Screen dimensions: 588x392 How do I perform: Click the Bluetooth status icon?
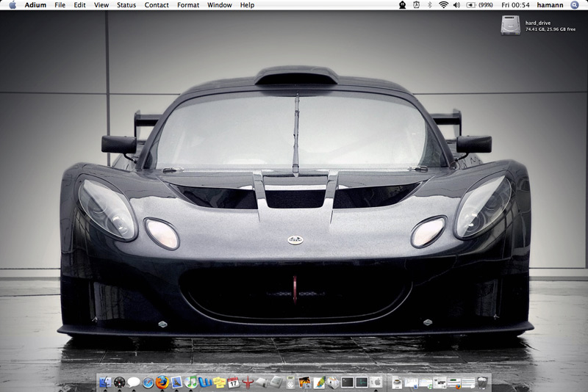[x=430, y=5]
